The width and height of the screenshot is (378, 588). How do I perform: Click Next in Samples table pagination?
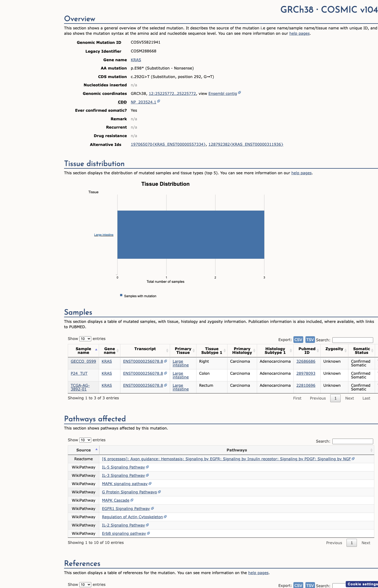349,398
